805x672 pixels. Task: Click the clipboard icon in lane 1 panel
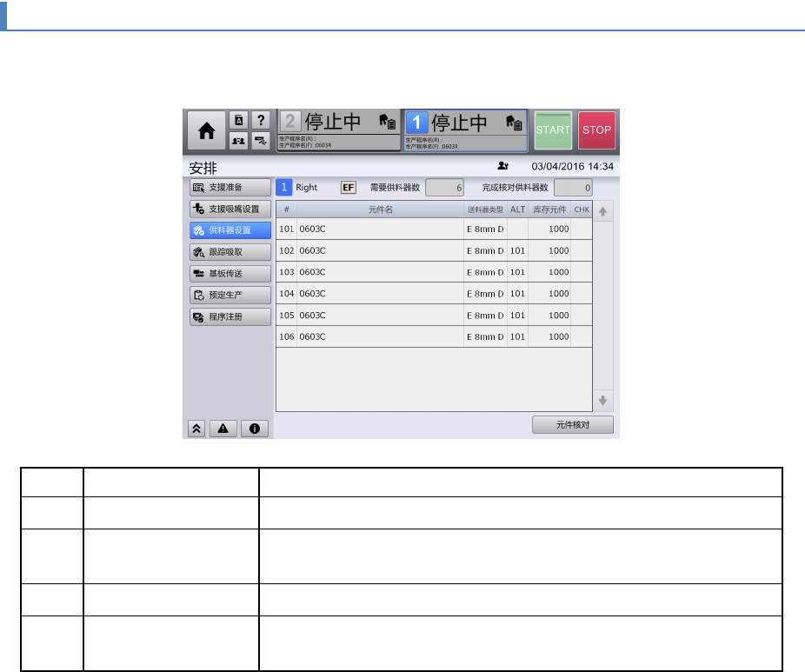tap(514, 123)
